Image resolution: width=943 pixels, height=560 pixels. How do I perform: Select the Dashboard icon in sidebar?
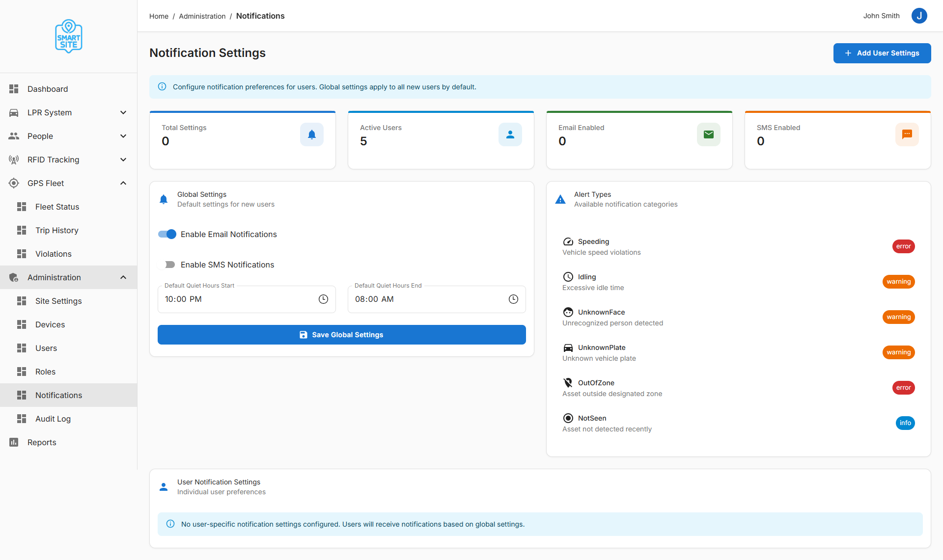pos(14,89)
